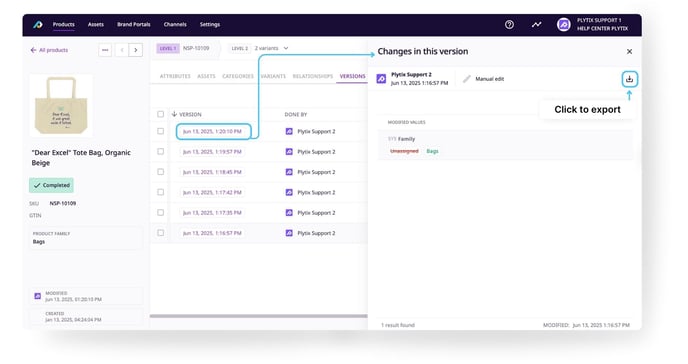Viewport: 688px width, 364px height.
Task: Go to previous product arrow
Action: (x=122, y=50)
